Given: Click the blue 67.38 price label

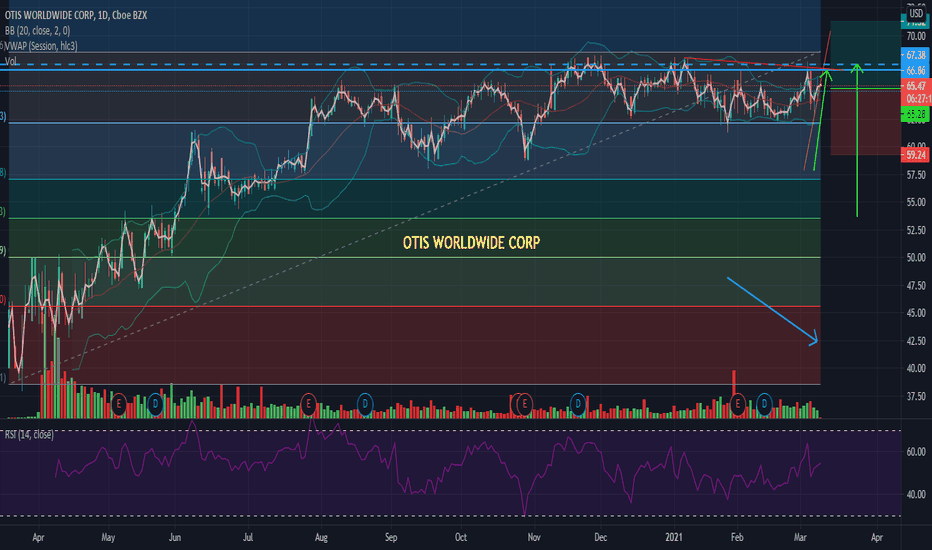Looking at the screenshot, I should pos(915,55).
